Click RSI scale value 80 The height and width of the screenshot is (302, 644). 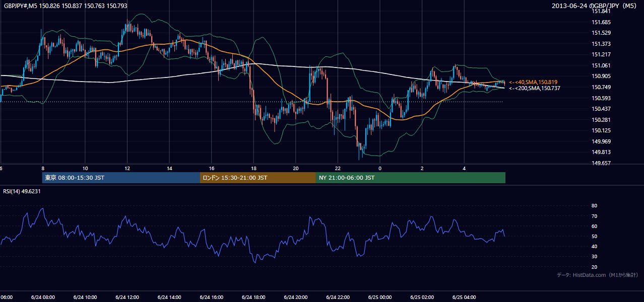click(595, 206)
